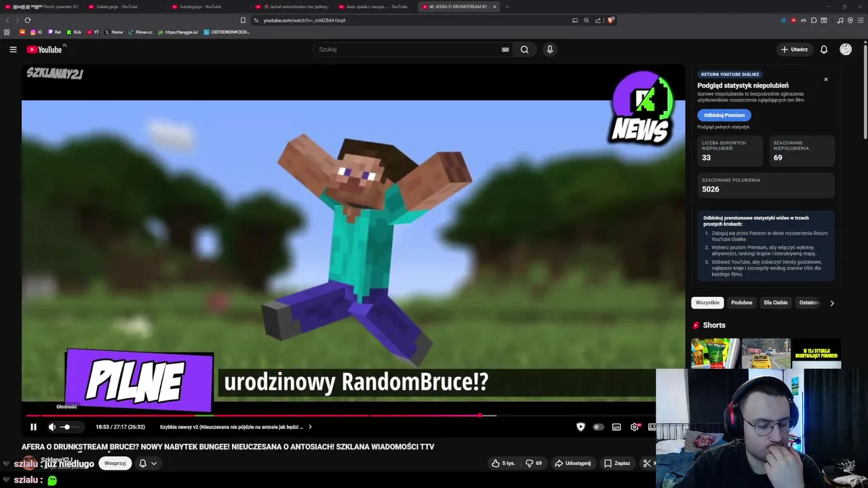
Task: Go to the YouTube home logo
Action: pyautogui.click(x=44, y=49)
